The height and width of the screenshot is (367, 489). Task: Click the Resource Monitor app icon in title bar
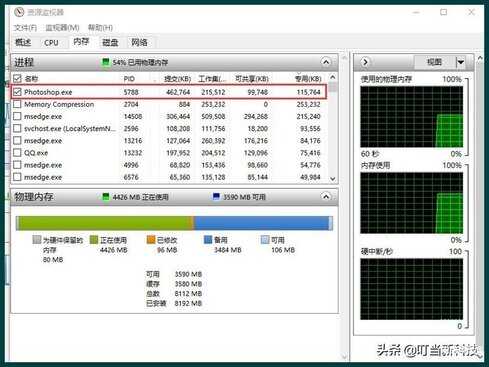pyautogui.click(x=19, y=12)
